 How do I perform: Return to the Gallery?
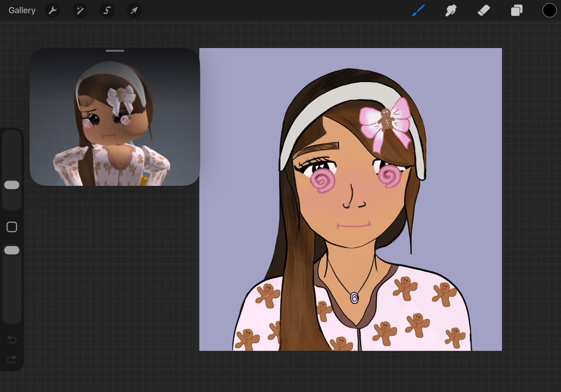(x=22, y=10)
